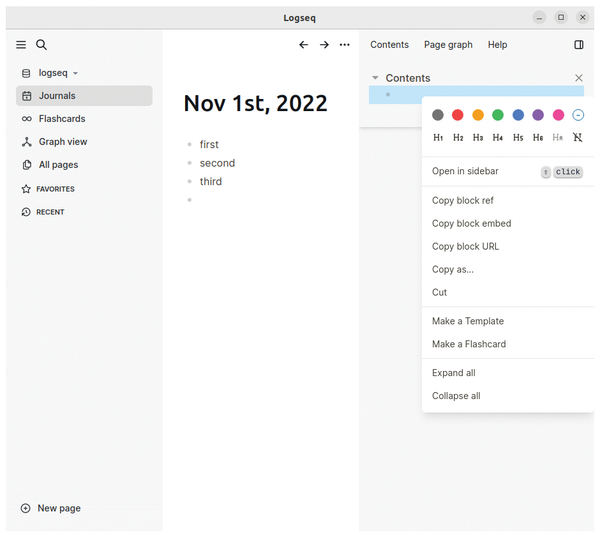Set auto heading with HA icon
600x537 pixels.
558,137
